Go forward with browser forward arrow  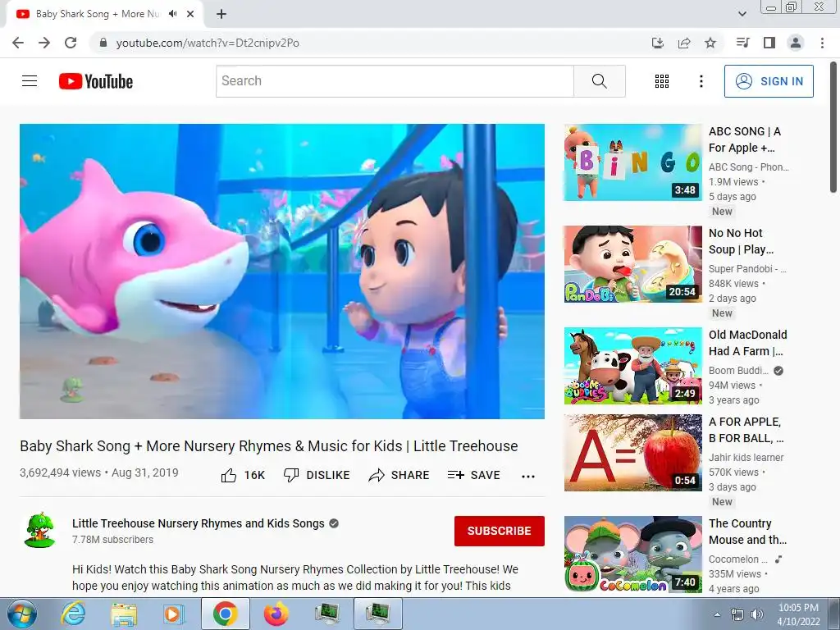[44, 43]
